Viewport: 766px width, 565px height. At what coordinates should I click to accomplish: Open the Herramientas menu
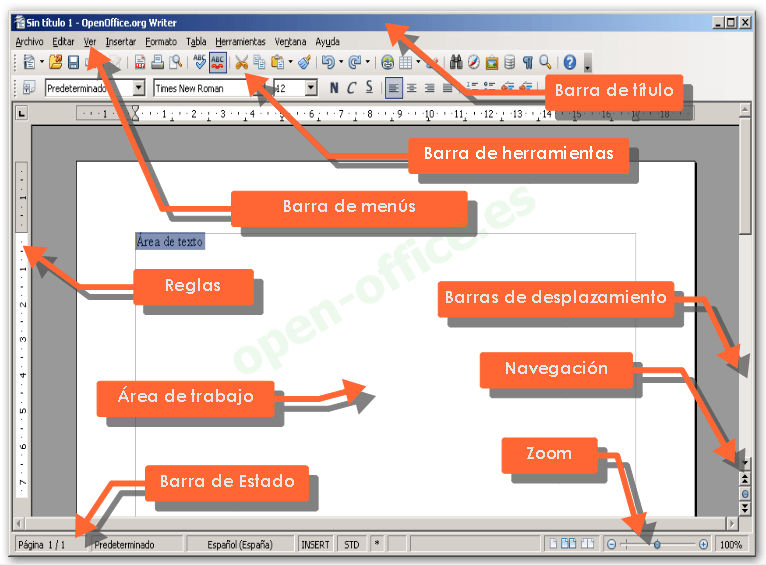pos(240,42)
